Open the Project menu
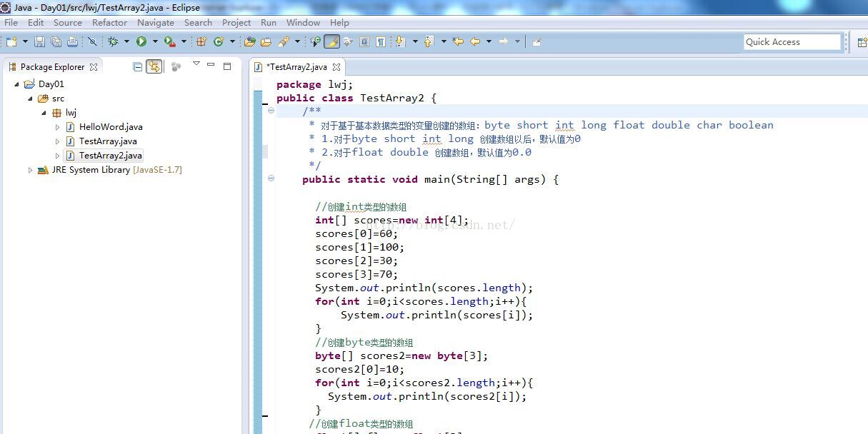 point(236,22)
